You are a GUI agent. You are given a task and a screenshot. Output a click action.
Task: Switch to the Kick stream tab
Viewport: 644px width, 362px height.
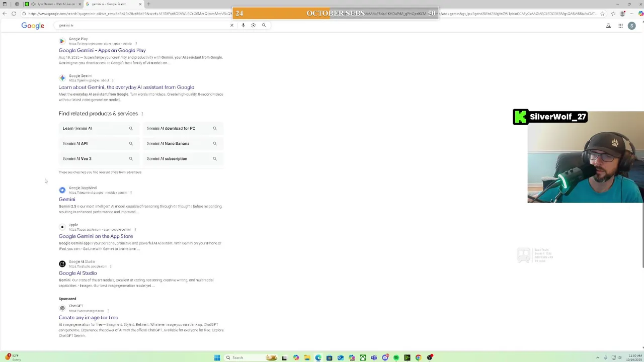pos(53,4)
